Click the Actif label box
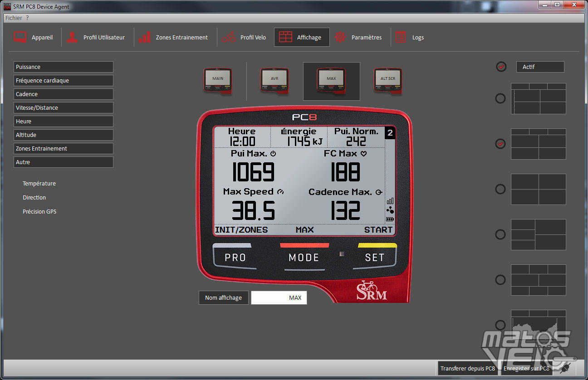 (x=540, y=67)
